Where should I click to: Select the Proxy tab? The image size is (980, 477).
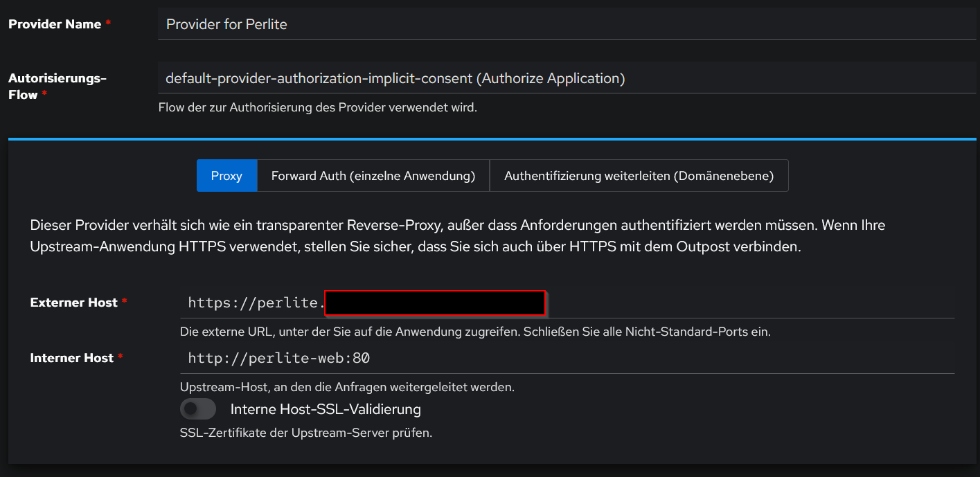(226, 176)
